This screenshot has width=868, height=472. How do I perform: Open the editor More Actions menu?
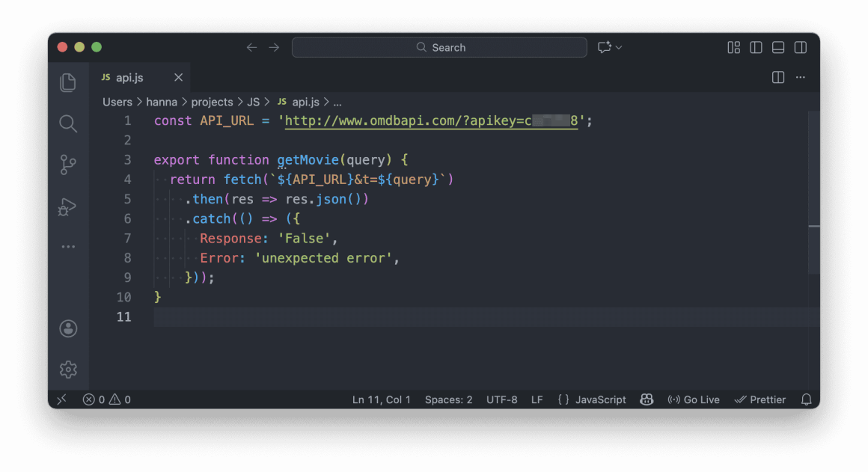(x=801, y=77)
